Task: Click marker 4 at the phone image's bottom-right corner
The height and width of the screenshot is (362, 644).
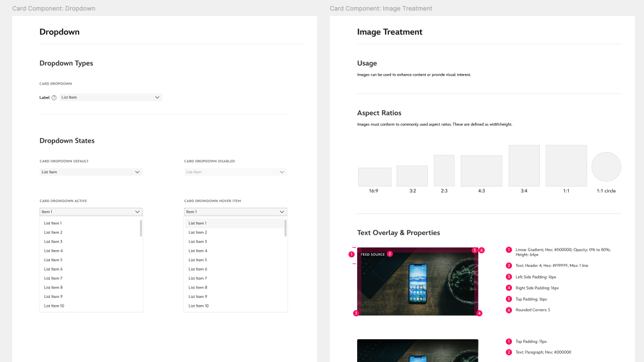Action: (x=479, y=314)
